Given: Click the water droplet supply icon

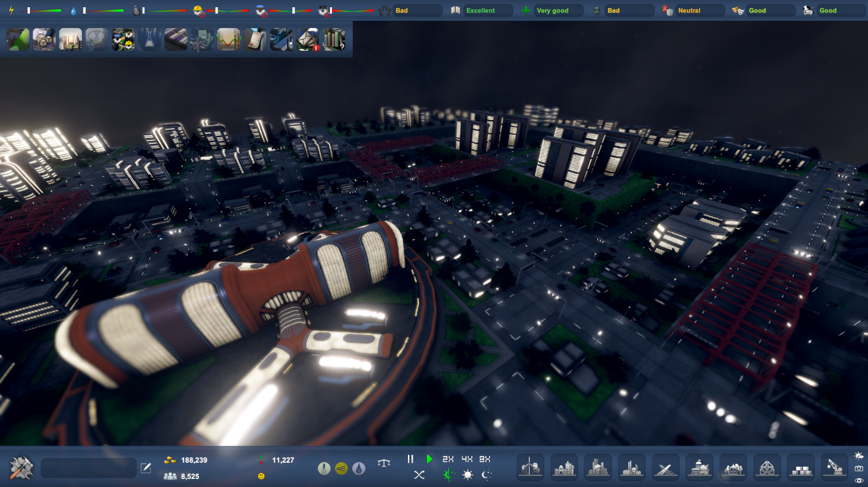Looking at the screenshot, I should [73, 10].
